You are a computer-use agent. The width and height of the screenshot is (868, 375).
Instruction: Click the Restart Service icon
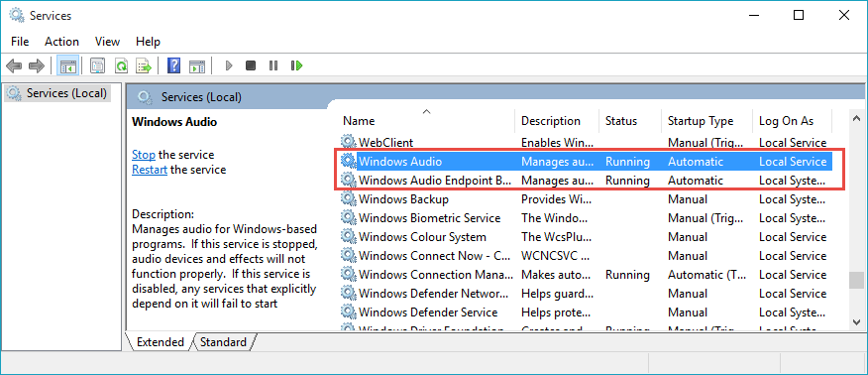296,65
